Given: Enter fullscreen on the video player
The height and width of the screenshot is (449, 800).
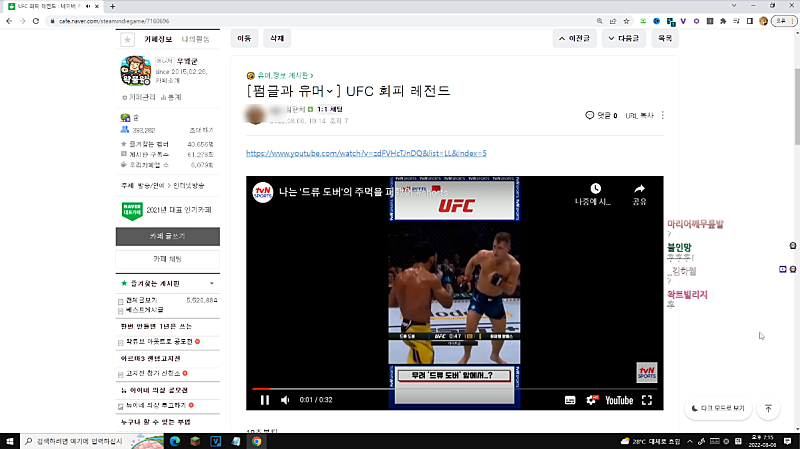Looking at the screenshot, I should [x=647, y=400].
